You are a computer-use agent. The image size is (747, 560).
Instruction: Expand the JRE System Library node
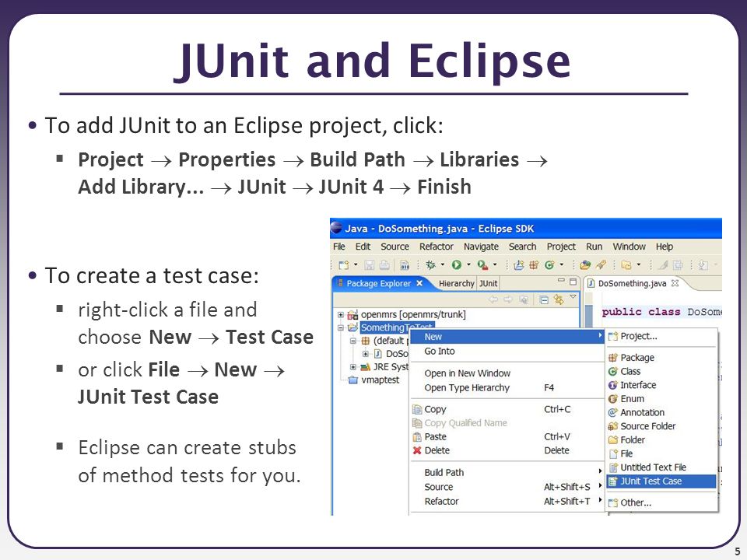click(x=353, y=366)
